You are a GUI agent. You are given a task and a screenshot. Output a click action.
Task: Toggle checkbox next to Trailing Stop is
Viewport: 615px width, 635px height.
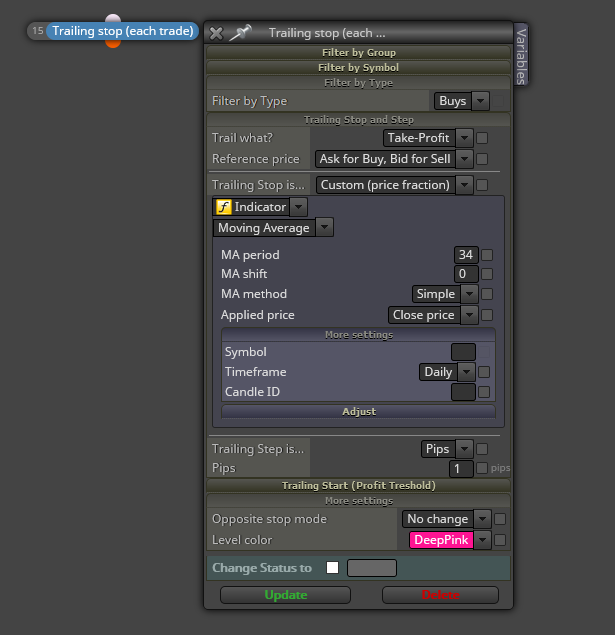[482, 185]
